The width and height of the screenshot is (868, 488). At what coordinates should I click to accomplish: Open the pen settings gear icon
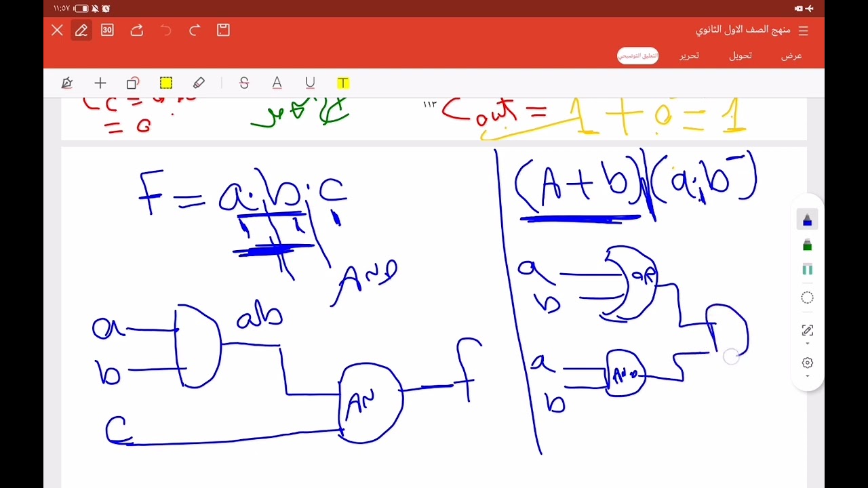coord(807,363)
